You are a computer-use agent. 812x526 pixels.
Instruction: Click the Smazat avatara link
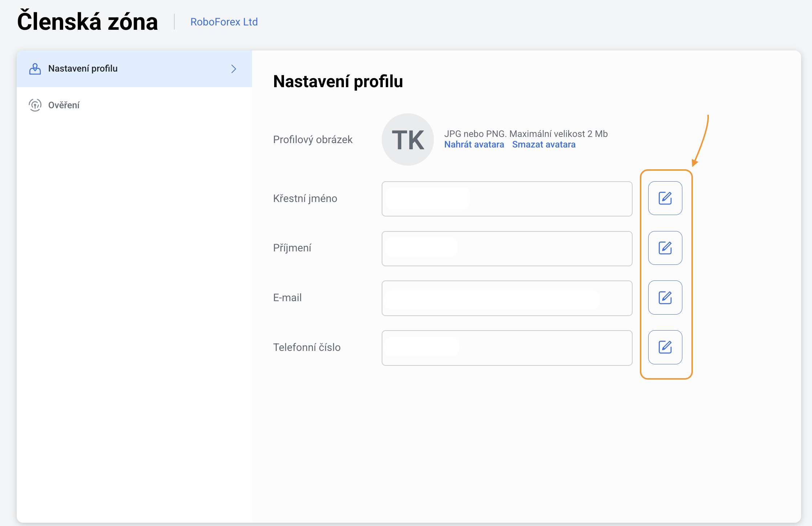[x=544, y=145]
